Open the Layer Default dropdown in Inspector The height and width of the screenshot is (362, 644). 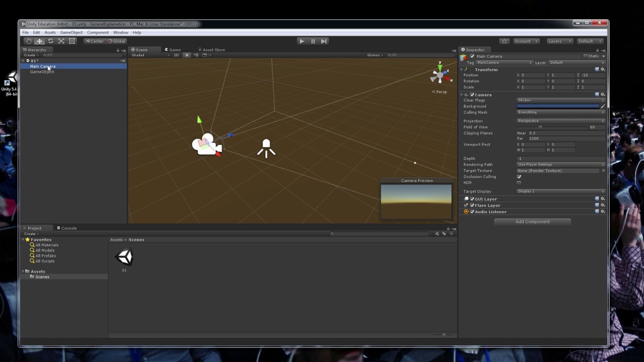[577, 63]
